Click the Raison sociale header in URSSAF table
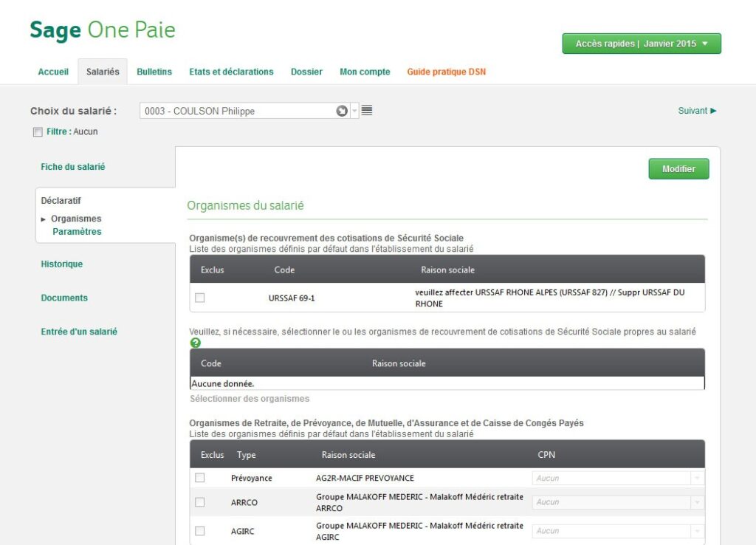 click(x=448, y=270)
